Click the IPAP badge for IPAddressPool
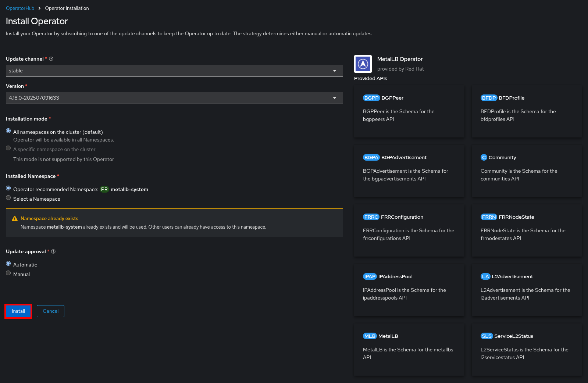 370,276
